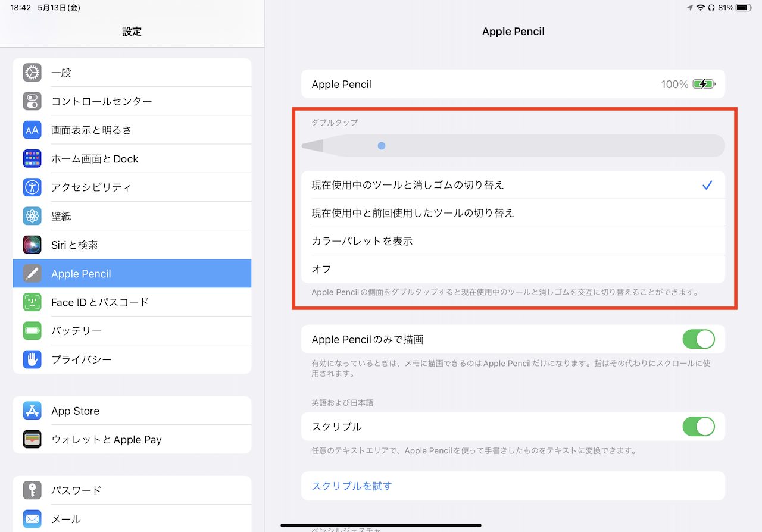Select カラーパレットを表示 option
The image size is (762, 532).
click(x=513, y=241)
